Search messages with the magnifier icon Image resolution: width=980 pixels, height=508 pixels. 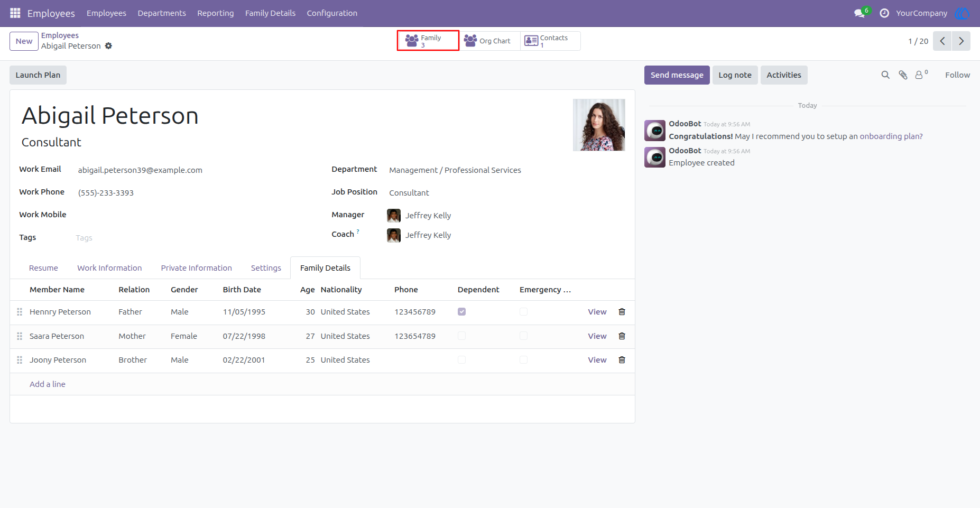[x=885, y=75]
